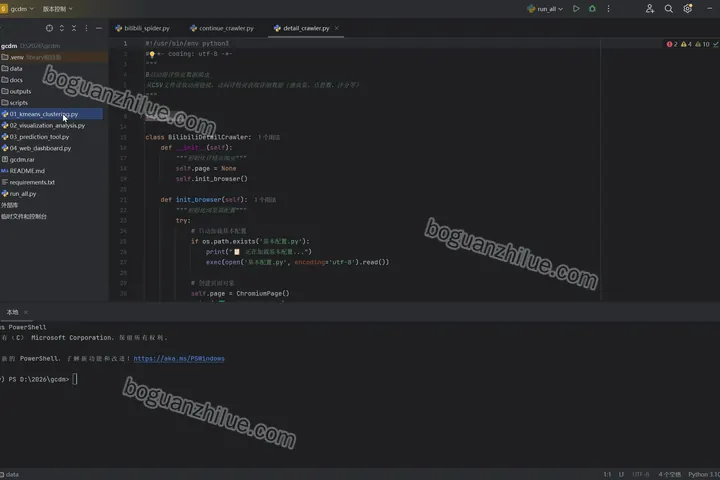Viewport: 720px width, 480px height.
Task: Expand all project tree items
Action: pyautogui.click(x=62, y=28)
